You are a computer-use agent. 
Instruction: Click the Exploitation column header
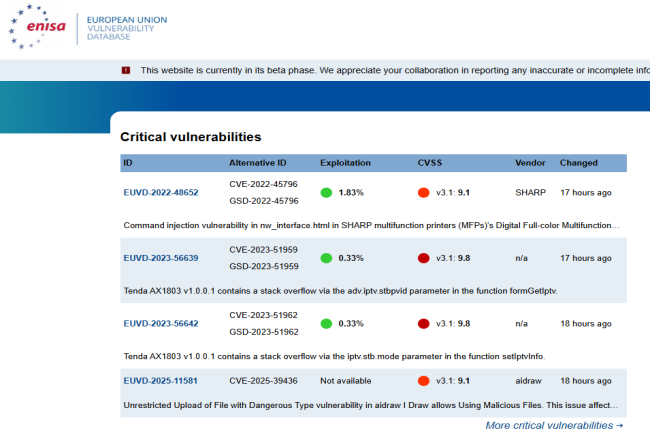pos(345,163)
